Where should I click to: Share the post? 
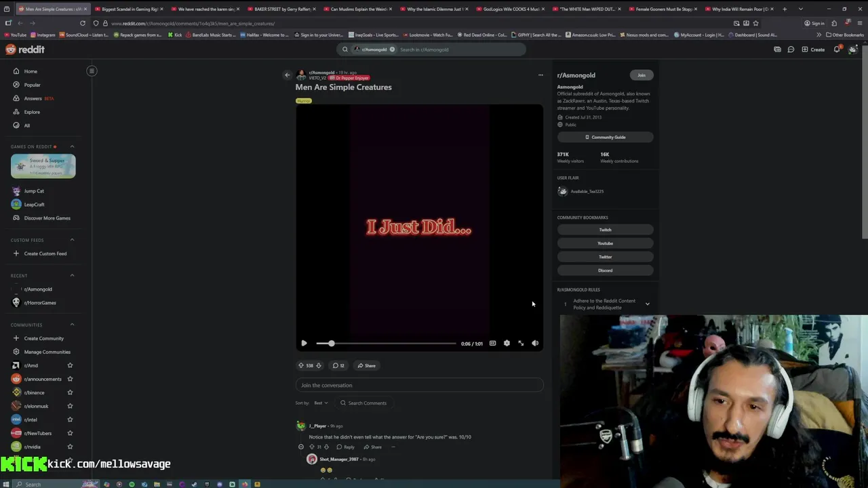pos(367,365)
